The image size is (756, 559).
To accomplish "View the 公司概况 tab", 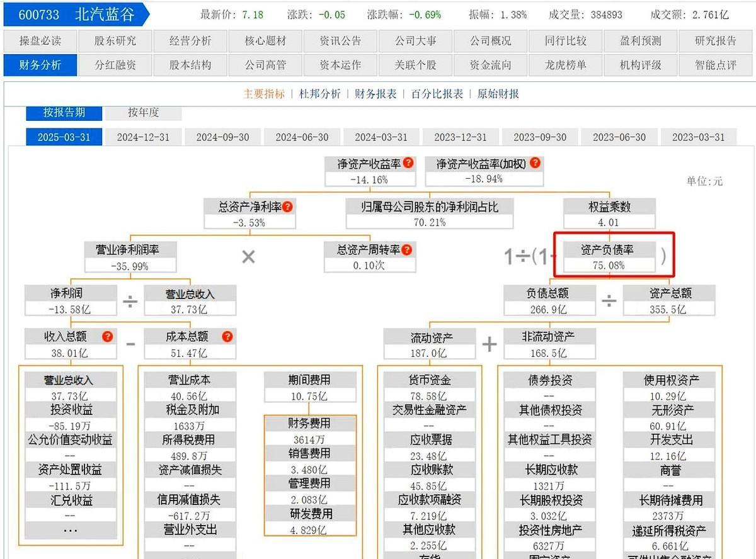I will [490, 41].
